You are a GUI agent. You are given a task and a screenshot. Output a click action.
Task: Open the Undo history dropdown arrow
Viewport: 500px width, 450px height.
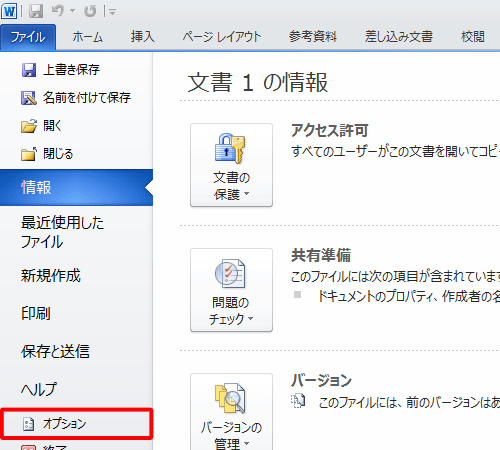(x=72, y=11)
